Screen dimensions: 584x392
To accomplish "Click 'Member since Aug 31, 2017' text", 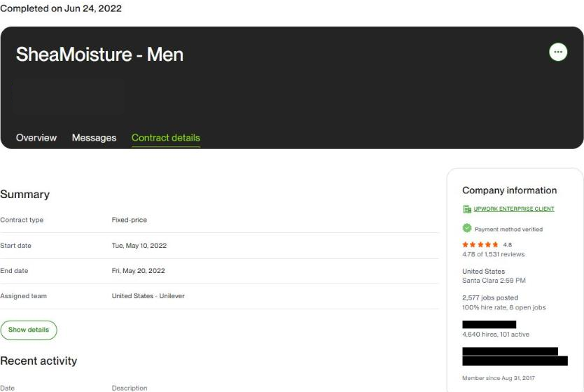I will pyautogui.click(x=499, y=378).
